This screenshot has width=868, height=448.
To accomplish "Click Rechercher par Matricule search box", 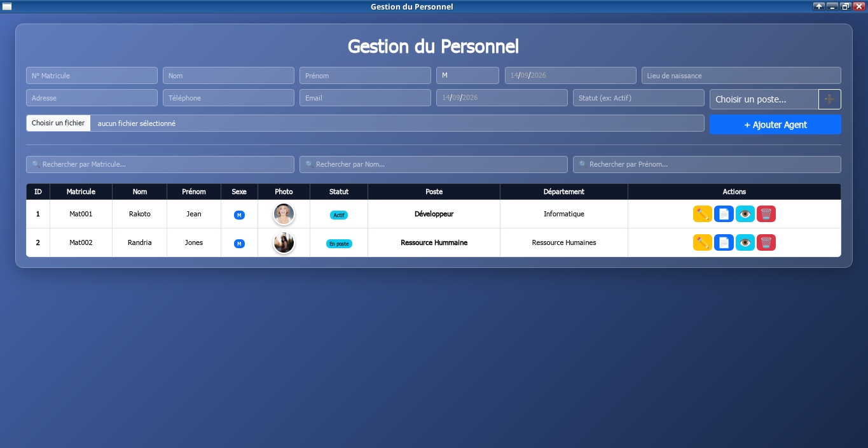I will point(160,164).
